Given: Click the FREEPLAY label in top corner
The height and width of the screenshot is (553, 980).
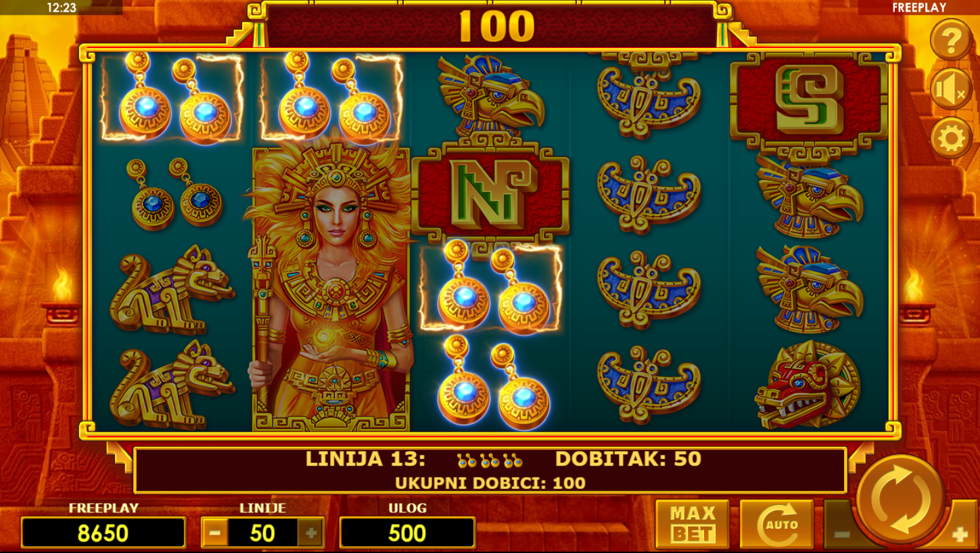Looking at the screenshot, I should coord(918,8).
